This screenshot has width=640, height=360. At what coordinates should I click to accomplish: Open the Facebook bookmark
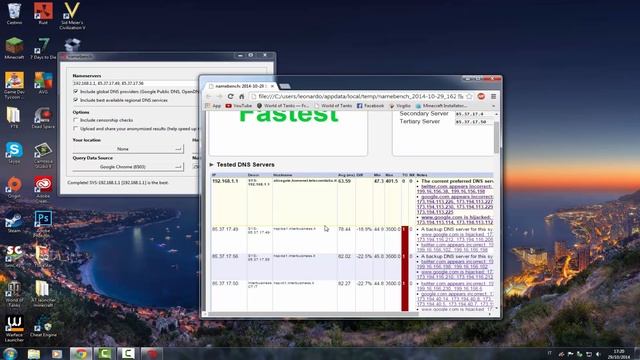tap(371, 106)
